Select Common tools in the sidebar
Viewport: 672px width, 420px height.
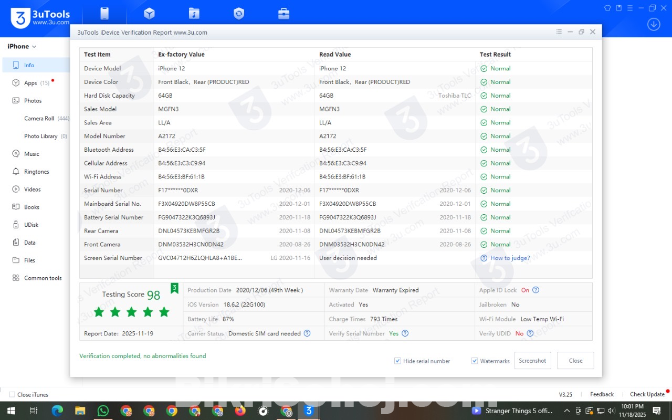point(43,278)
